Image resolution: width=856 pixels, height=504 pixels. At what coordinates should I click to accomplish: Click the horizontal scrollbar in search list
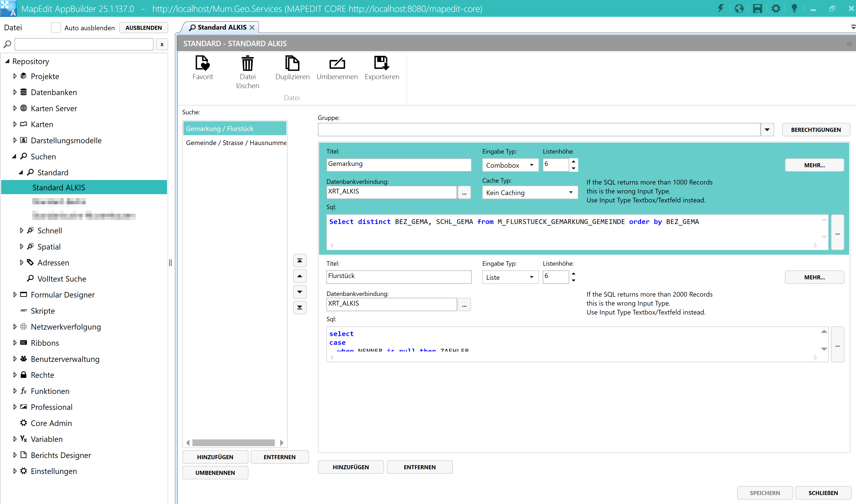(233, 443)
